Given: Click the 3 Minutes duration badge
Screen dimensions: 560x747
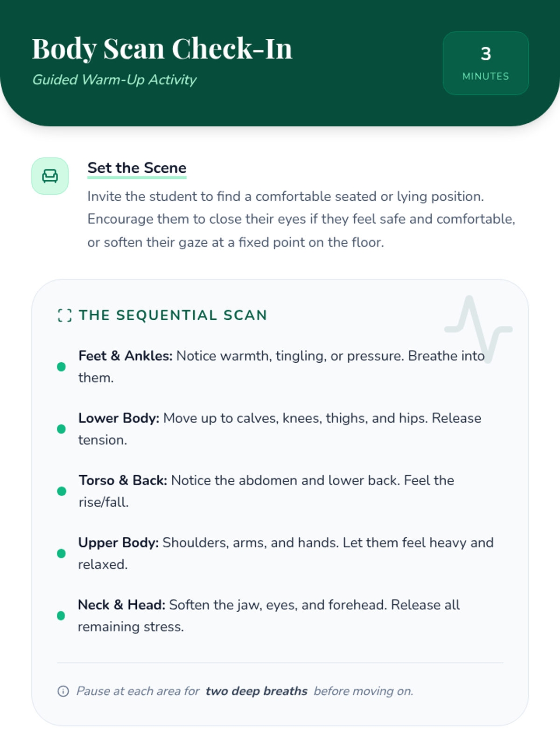Looking at the screenshot, I should tap(486, 63).
